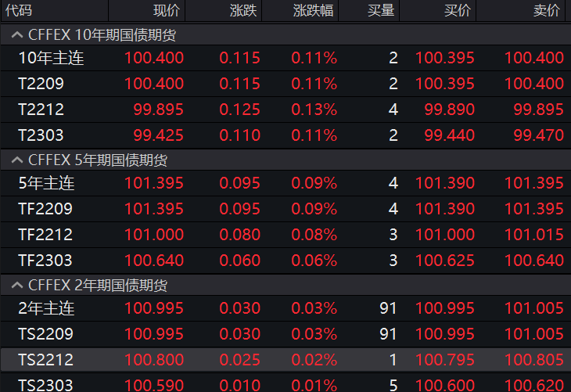Select the 5年主连 contract row
Image resolution: width=571 pixels, height=392 pixels.
(46, 183)
